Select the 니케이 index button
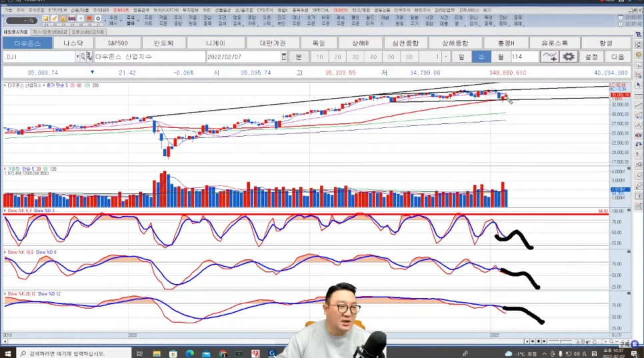This screenshot has width=644, height=358. [215, 43]
